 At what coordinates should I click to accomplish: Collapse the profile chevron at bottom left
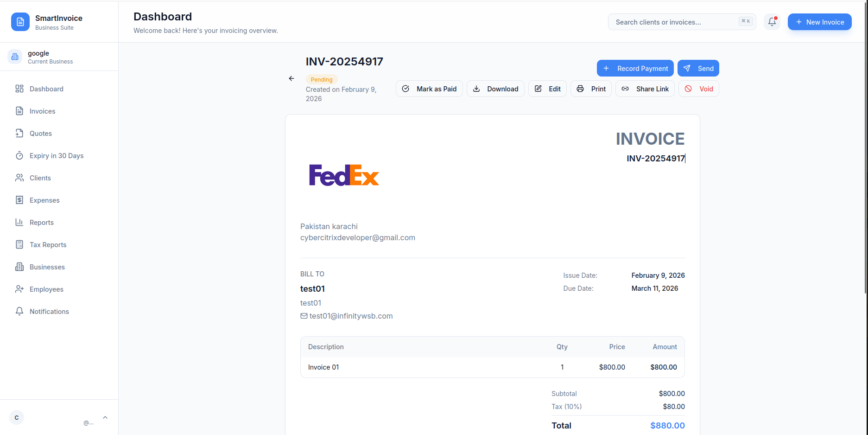coord(105,417)
